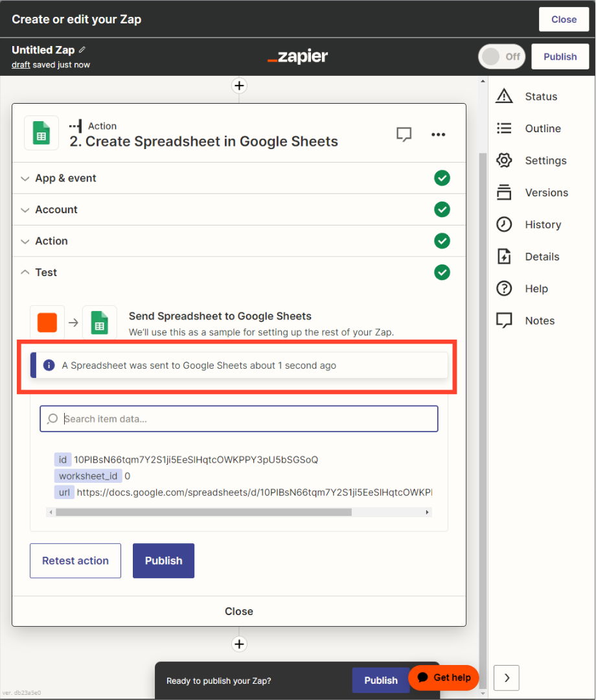Screen dimensions: 596x700
Task: Click the draft version link
Action: pyautogui.click(x=21, y=65)
